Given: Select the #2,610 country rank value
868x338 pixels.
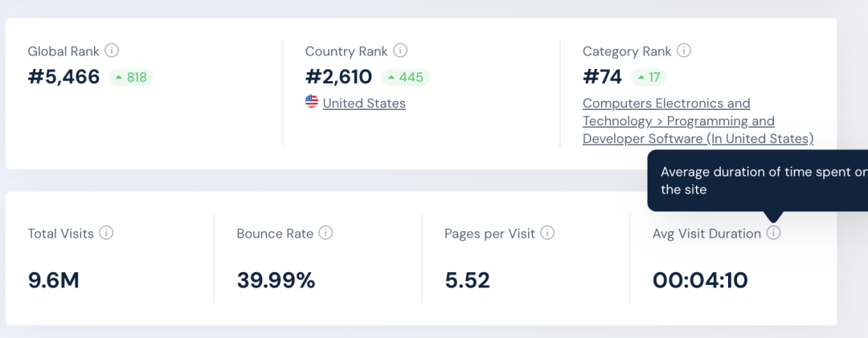Looking at the screenshot, I should click(339, 77).
